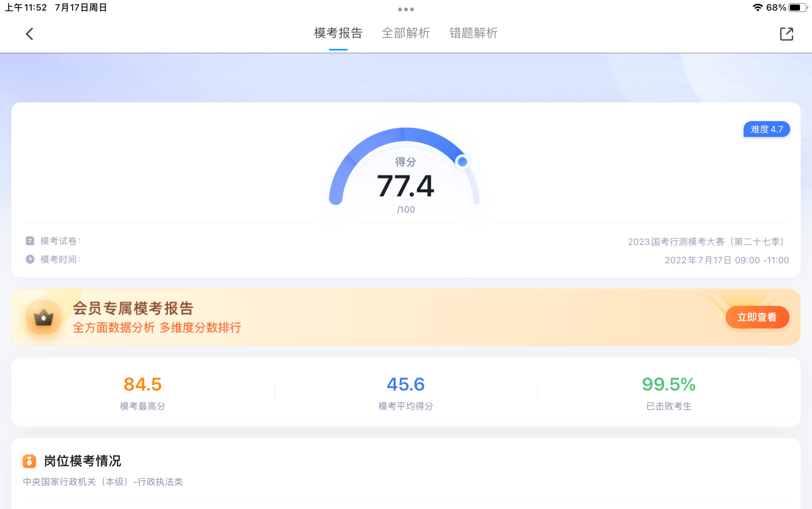This screenshot has width=812, height=509.
Task: Tap the 模考试卷 label
Action: [x=61, y=241]
